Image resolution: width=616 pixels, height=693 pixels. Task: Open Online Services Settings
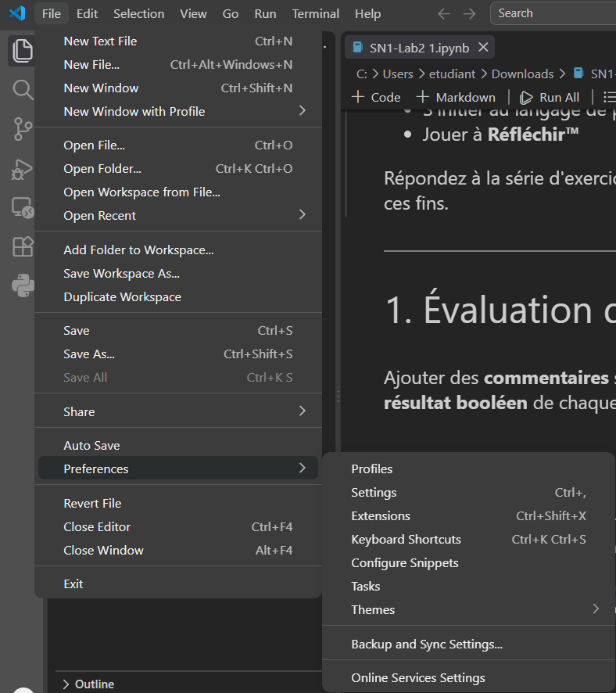(468, 677)
